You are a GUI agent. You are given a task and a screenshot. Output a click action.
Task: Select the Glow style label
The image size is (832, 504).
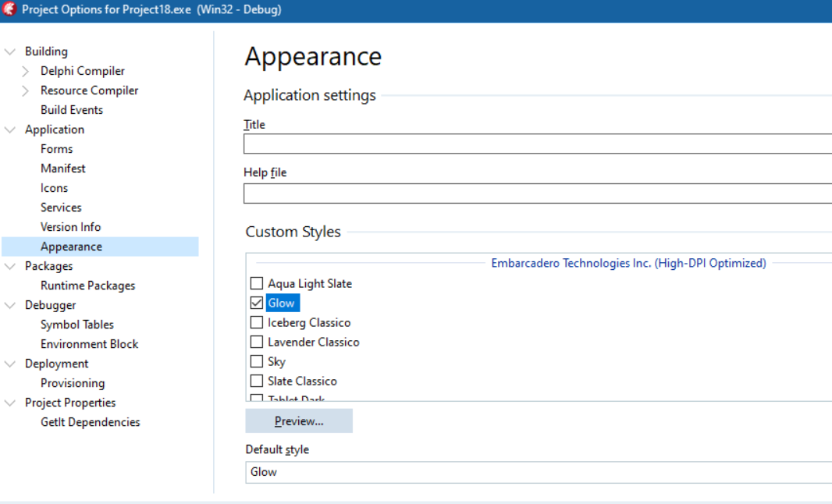pos(282,303)
